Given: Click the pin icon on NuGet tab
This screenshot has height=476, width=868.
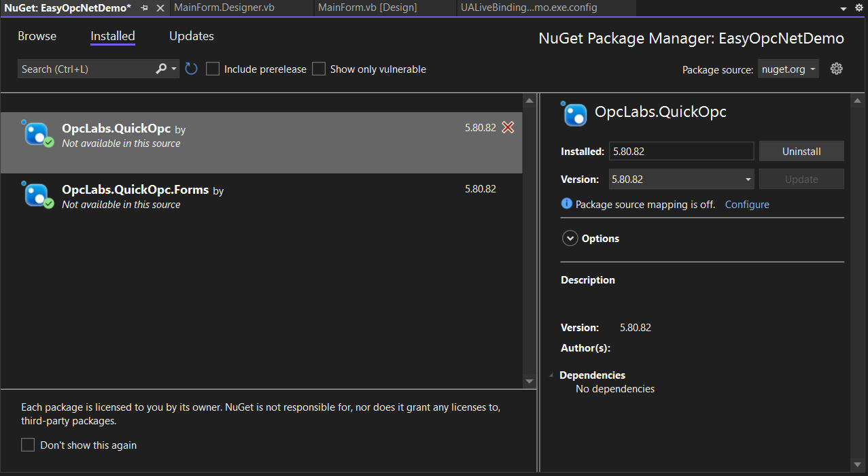Looking at the screenshot, I should tap(144, 8).
